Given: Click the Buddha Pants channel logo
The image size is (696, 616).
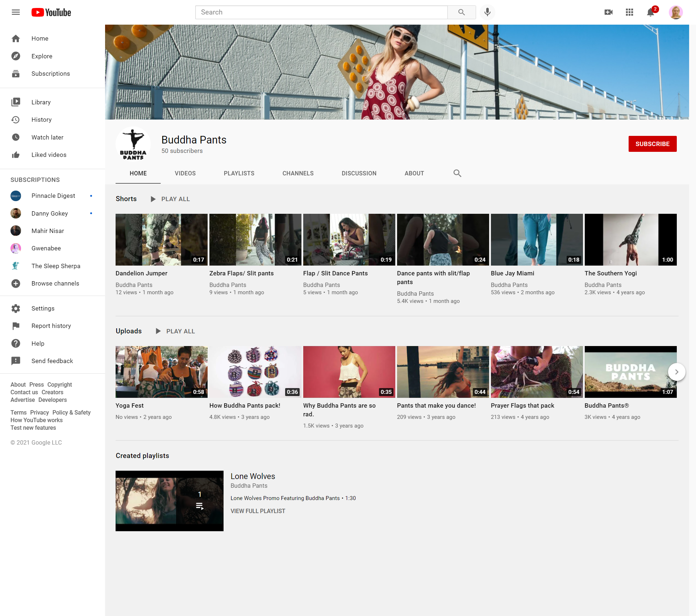Looking at the screenshot, I should [x=133, y=144].
